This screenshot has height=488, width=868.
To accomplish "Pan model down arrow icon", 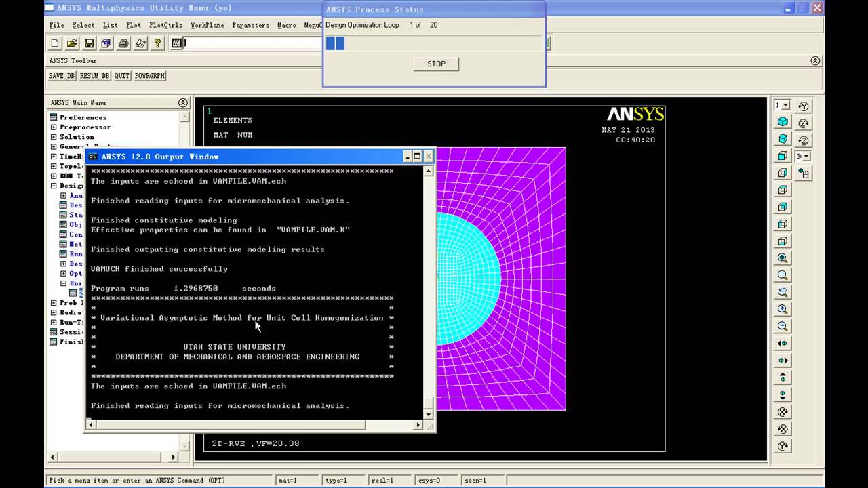I will pyautogui.click(x=783, y=394).
